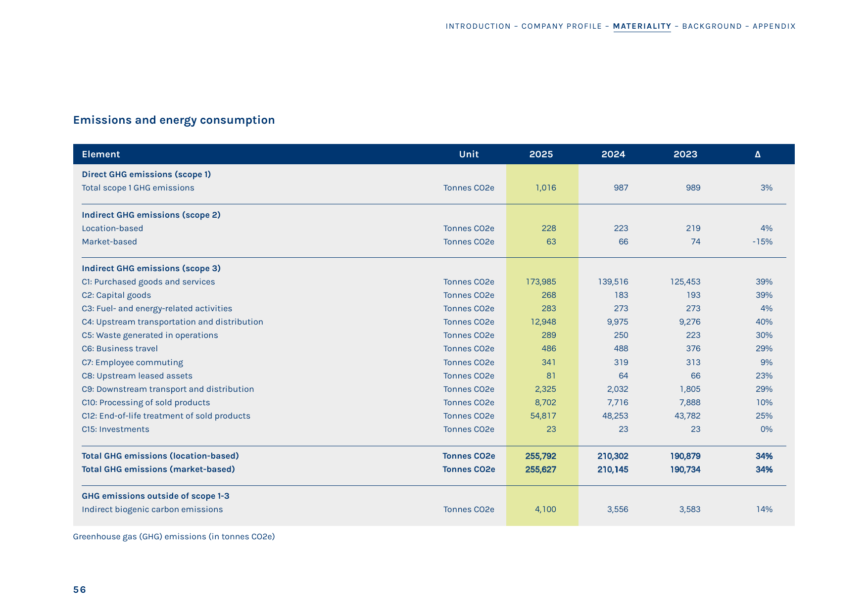Open the INTRODUCTION section link

[x=478, y=26]
